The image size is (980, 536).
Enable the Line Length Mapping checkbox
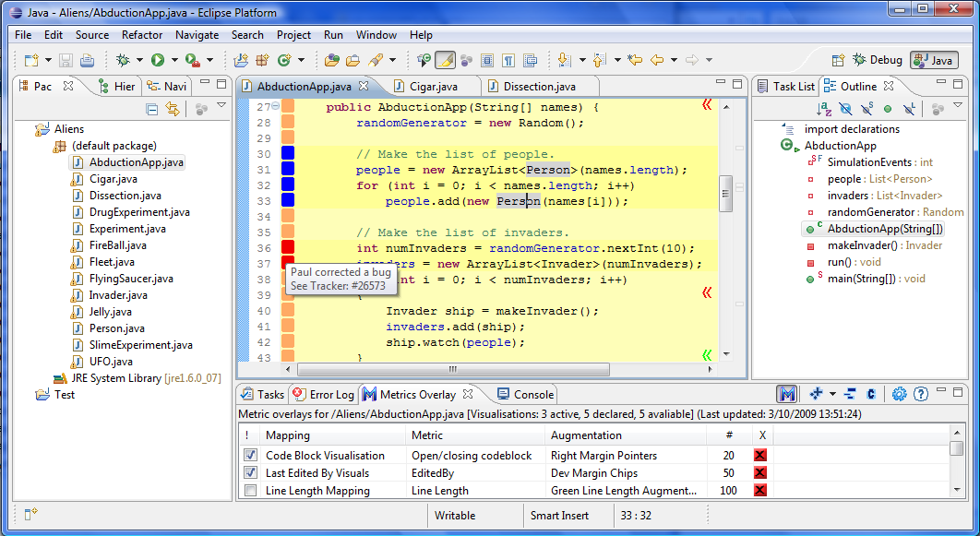[x=251, y=491]
